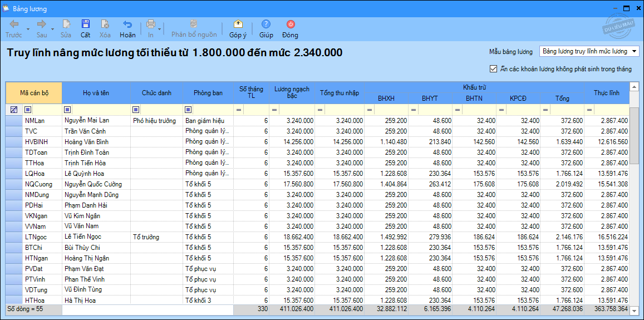Open filter operator for Phòng ban column
This screenshot has width=644, height=320.
coord(188,110)
